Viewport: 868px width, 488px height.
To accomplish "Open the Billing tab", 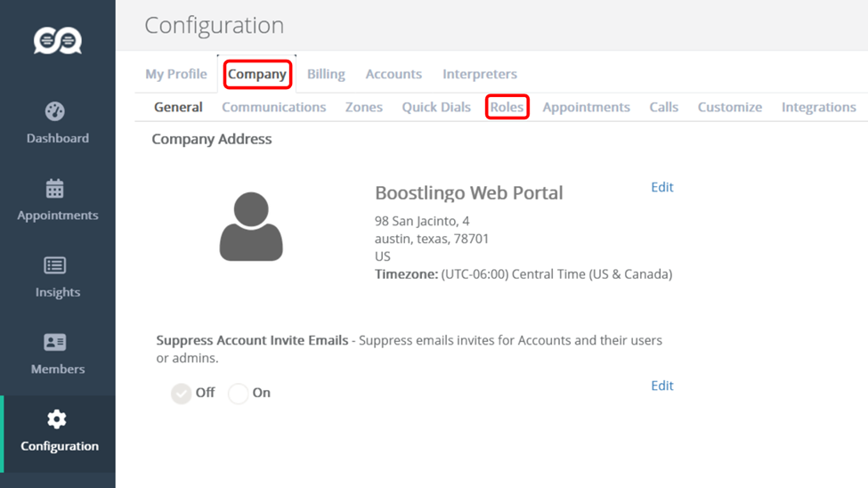I will (326, 74).
